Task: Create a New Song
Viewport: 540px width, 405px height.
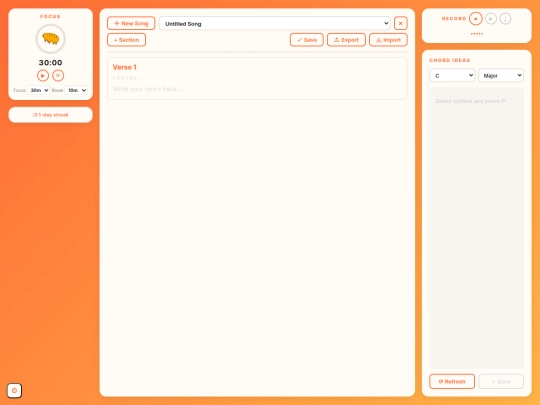Action: (131, 23)
